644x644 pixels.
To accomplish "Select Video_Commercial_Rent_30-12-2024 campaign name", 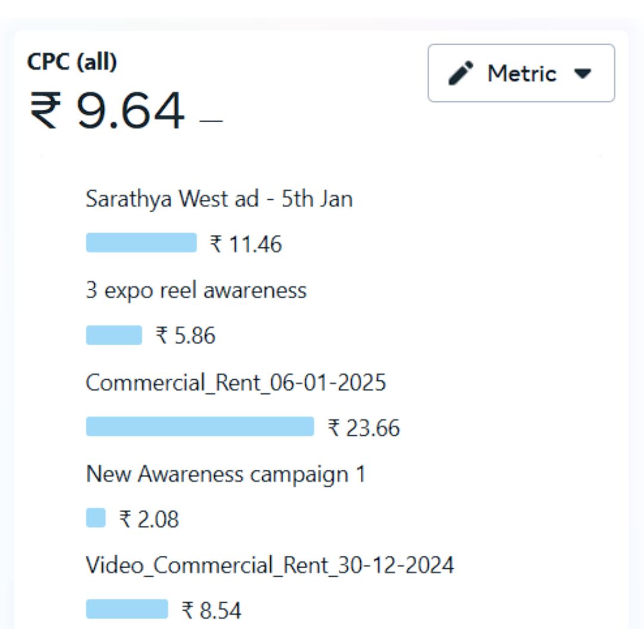I will [x=270, y=565].
